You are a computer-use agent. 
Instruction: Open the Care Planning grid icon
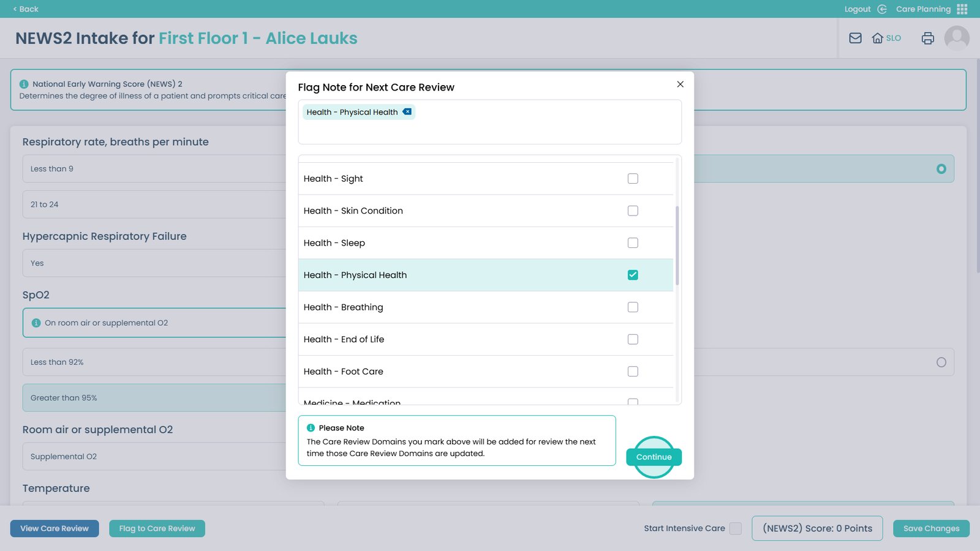point(962,9)
